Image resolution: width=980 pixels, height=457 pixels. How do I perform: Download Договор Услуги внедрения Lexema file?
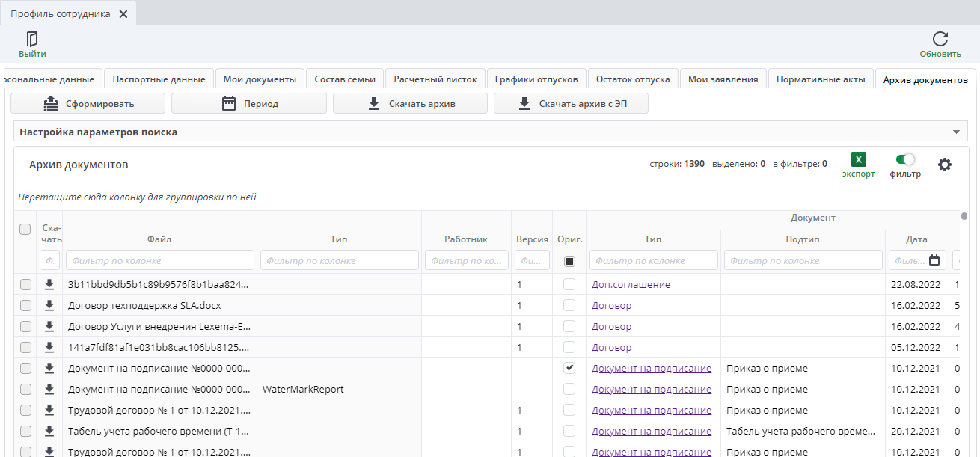pyautogui.click(x=50, y=326)
